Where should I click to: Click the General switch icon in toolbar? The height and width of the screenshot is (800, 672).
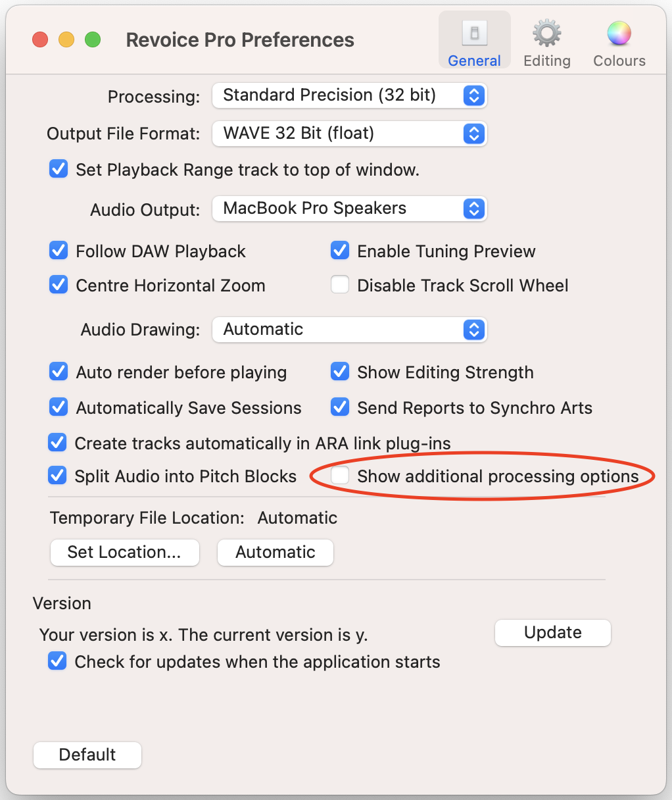coord(474,33)
